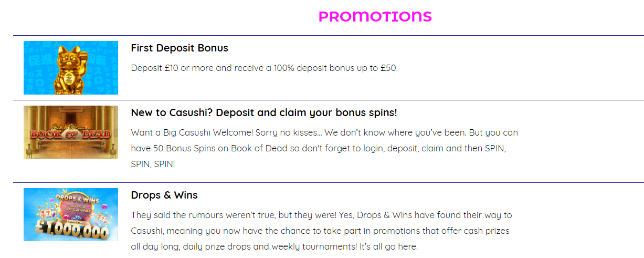644x258 pixels.
Task: Open the New to Casushi bonus spins title
Action: 264,113
